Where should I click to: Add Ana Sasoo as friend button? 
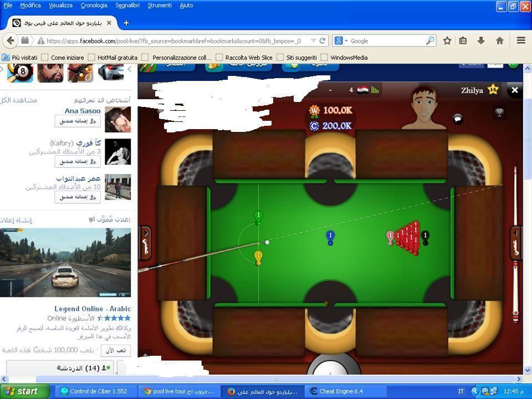click(78, 121)
